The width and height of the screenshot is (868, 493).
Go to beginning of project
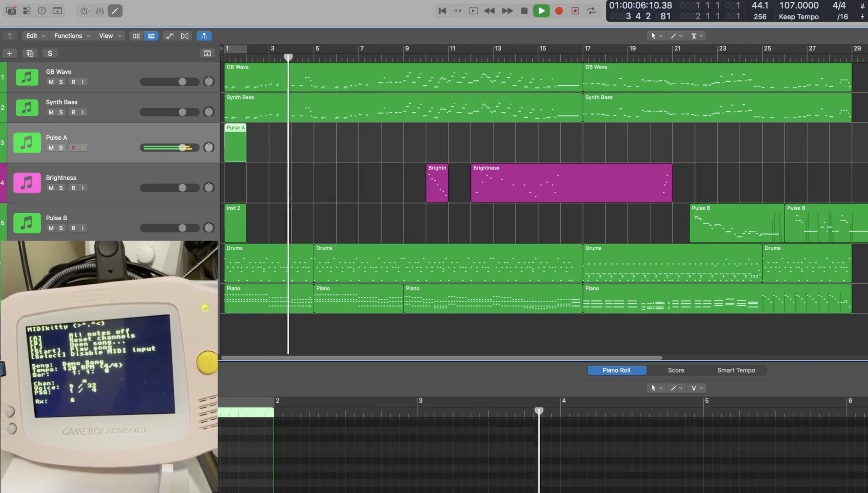point(442,11)
